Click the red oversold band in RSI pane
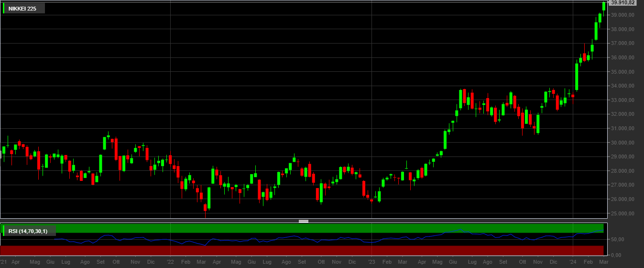The width and height of the screenshot is (644, 268). pos(302,250)
